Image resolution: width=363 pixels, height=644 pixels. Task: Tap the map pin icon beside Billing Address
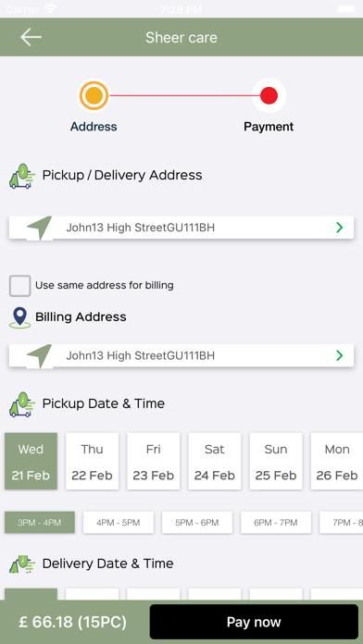(x=19, y=318)
